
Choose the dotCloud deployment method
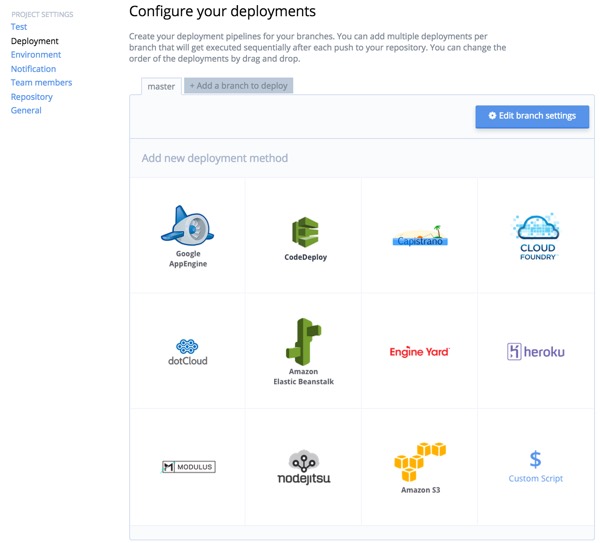tap(188, 352)
